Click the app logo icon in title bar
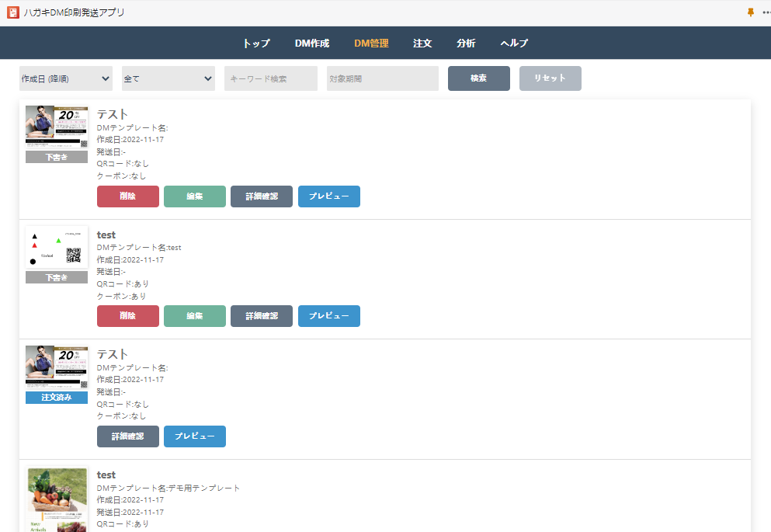The image size is (771, 532). (12, 12)
